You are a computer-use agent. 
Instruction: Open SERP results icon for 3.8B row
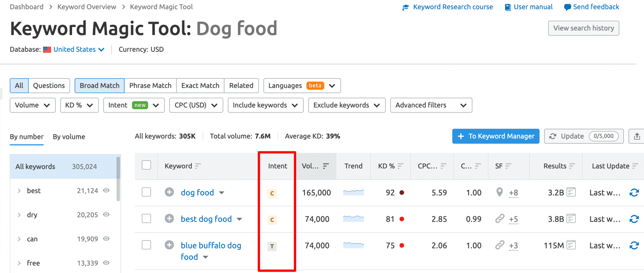coord(571,219)
